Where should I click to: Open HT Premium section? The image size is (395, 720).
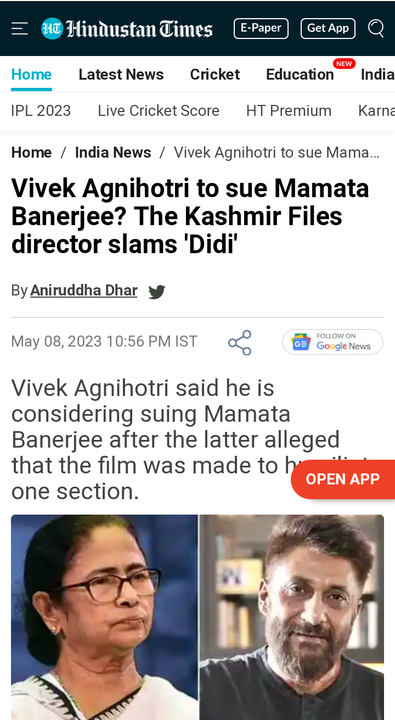tap(288, 111)
